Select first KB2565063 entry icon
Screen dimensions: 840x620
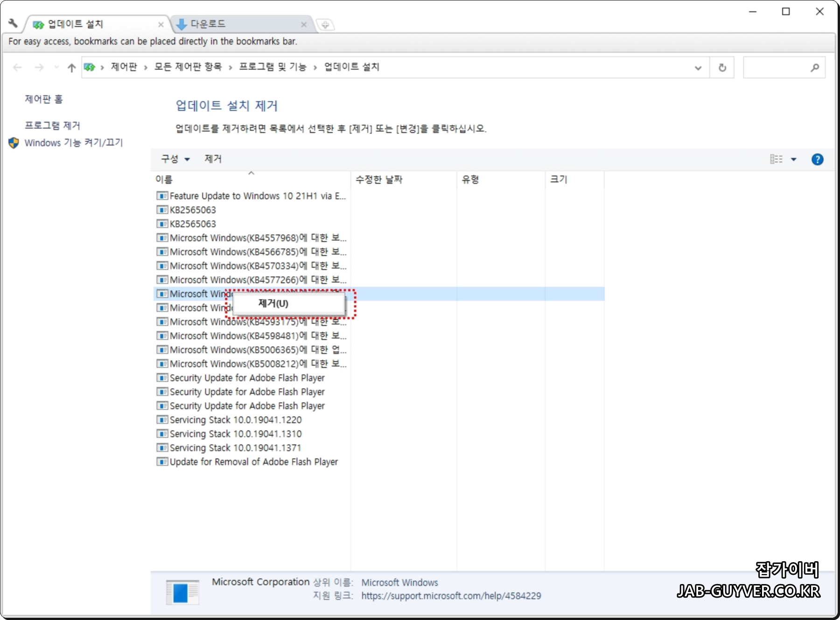pyautogui.click(x=162, y=210)
